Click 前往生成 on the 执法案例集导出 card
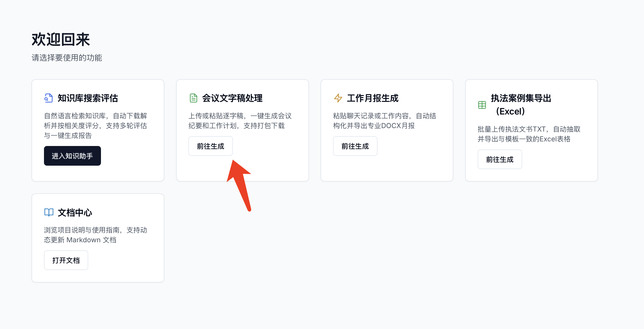Screen dimensions: 644x329 click(500, 159)
